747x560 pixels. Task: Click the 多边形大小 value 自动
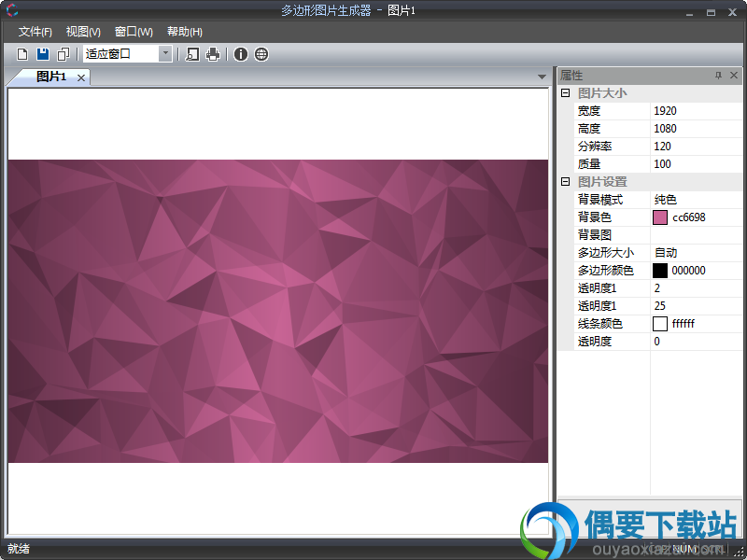coord(696,252)
